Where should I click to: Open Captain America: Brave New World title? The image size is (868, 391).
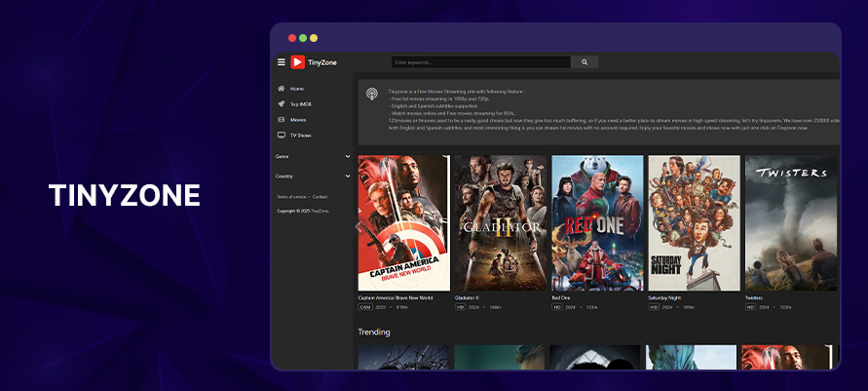(396, 298)
